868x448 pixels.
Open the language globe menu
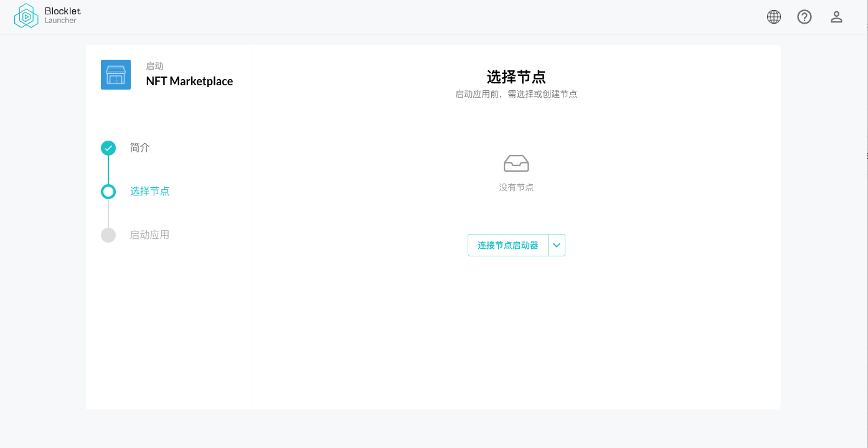point(774,17)
